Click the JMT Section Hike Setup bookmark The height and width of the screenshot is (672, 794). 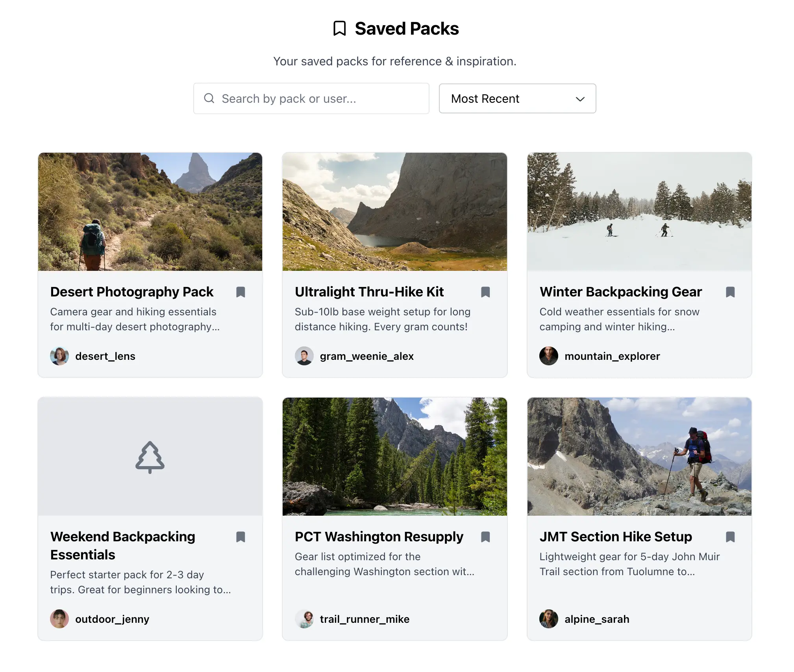(730, 537)
